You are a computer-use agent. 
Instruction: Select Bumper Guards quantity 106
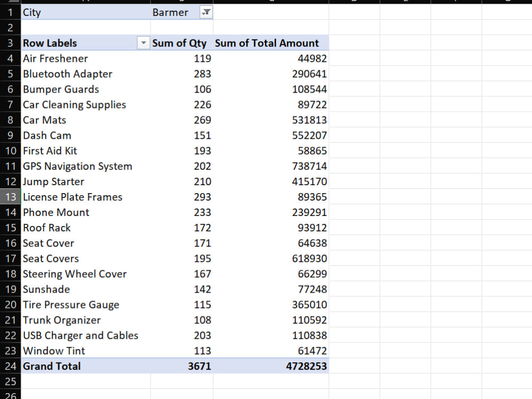182,89
